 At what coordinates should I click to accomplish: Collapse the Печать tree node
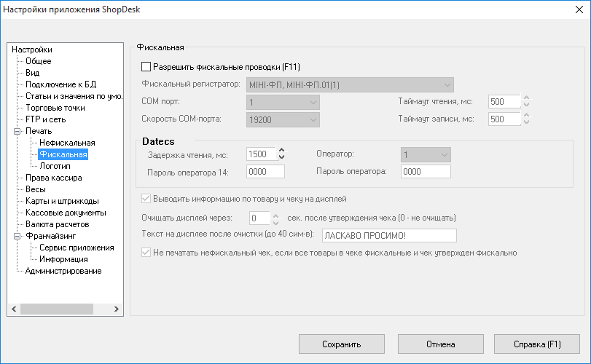pyautogui.click(x=18, y=131)
